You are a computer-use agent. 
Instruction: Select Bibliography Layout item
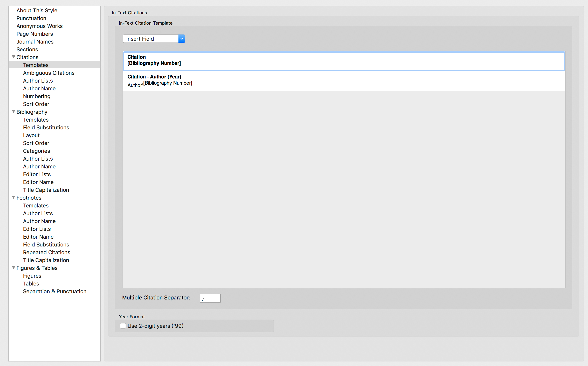coord(31,135)
